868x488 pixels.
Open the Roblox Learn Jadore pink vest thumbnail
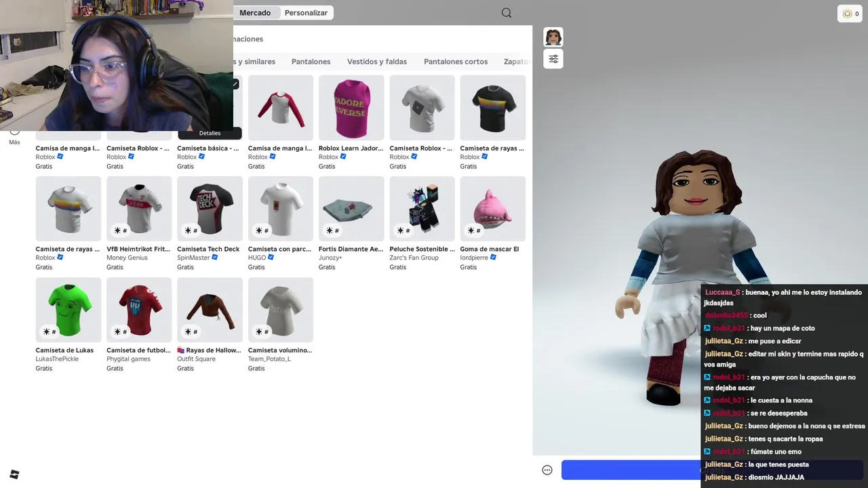coord(351,108)
